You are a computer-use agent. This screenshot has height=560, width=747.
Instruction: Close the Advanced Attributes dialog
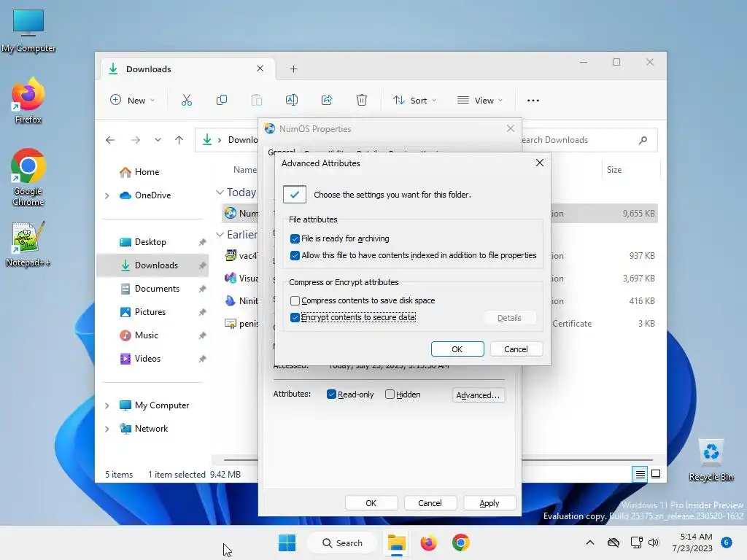[539, 163]
